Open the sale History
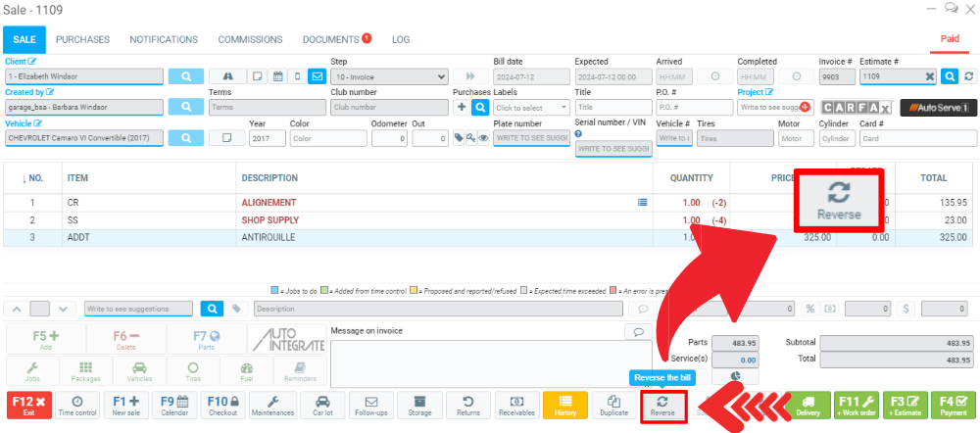 click(x=564, y=406)
